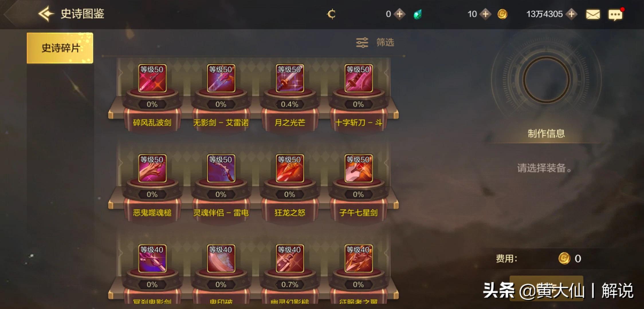Image resolution: width=644 pixels, height=309 pixels.
Task: Open the chat bubble icon with red dot
Action: [x=615, y=15]
